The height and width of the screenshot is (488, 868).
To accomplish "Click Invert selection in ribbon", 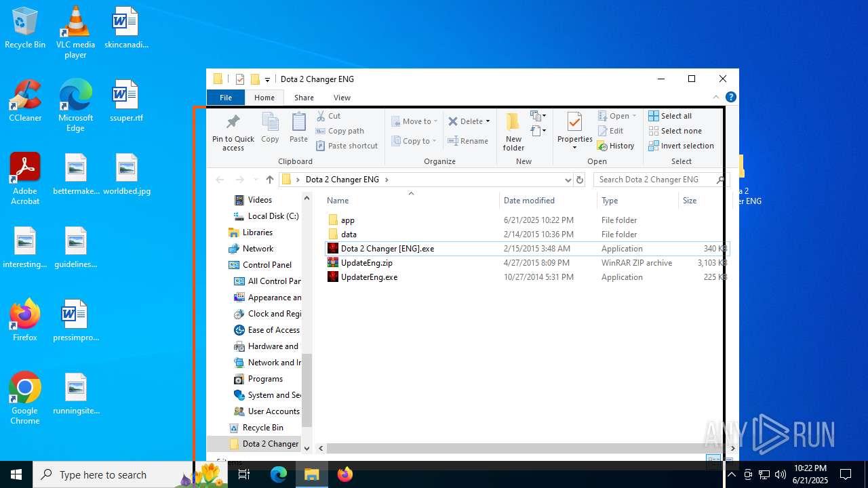I will 681,146.
